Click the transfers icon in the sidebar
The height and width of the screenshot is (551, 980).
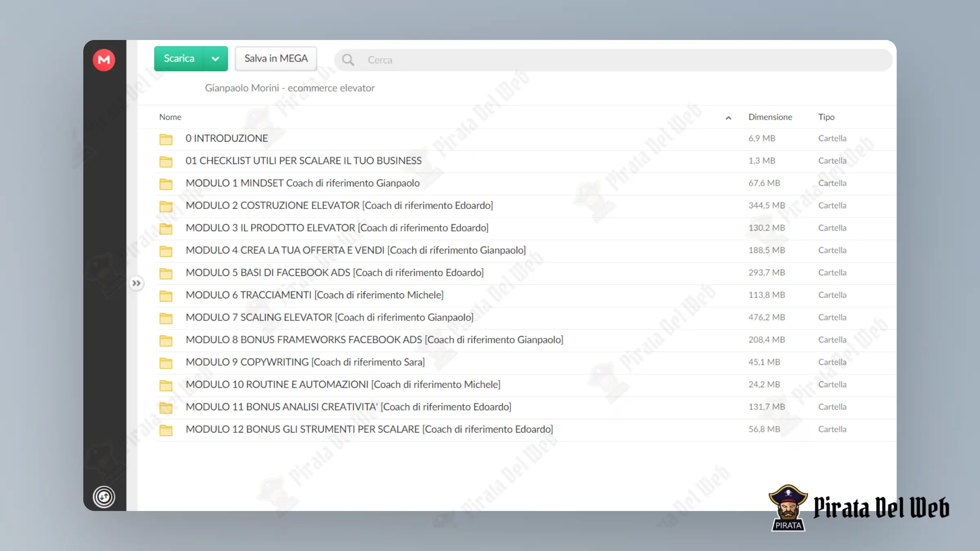click(x=104, y=497)
